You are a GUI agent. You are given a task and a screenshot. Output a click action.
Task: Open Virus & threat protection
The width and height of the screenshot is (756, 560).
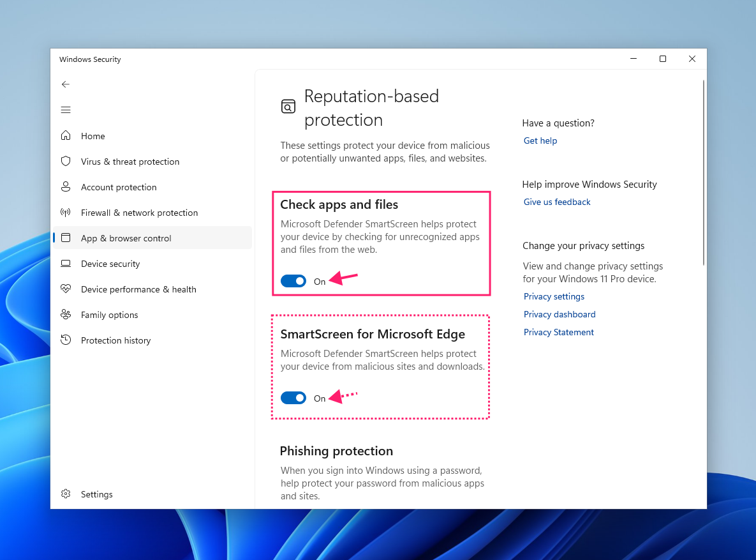pyautogui.click(x=152, y=162)
